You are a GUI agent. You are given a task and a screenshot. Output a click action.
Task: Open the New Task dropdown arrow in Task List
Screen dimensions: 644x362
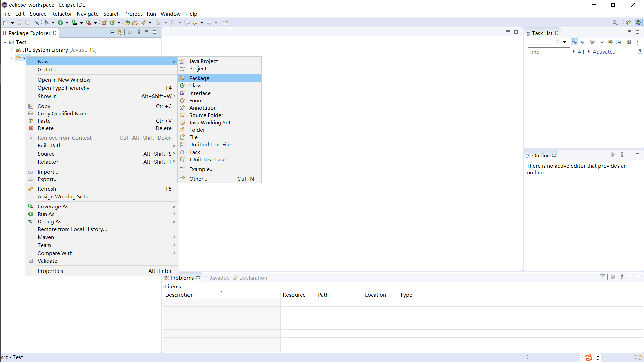[x=565, y=42]
